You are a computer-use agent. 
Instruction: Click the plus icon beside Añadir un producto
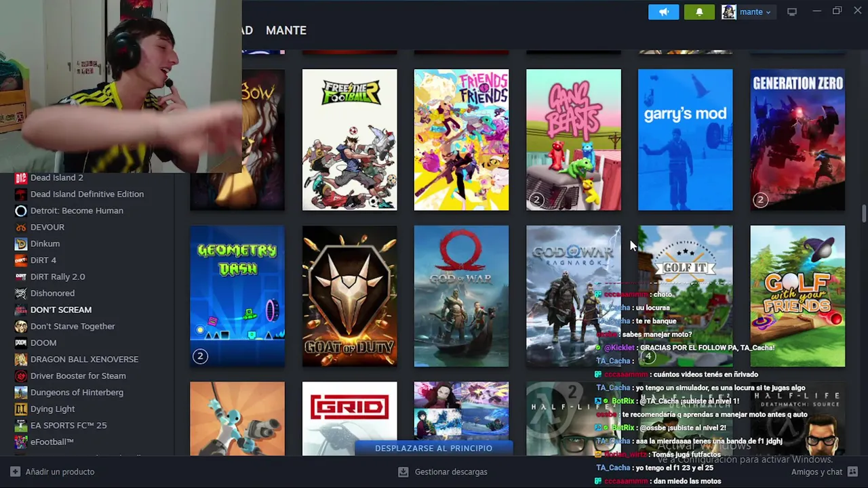(x=15, y=472)
